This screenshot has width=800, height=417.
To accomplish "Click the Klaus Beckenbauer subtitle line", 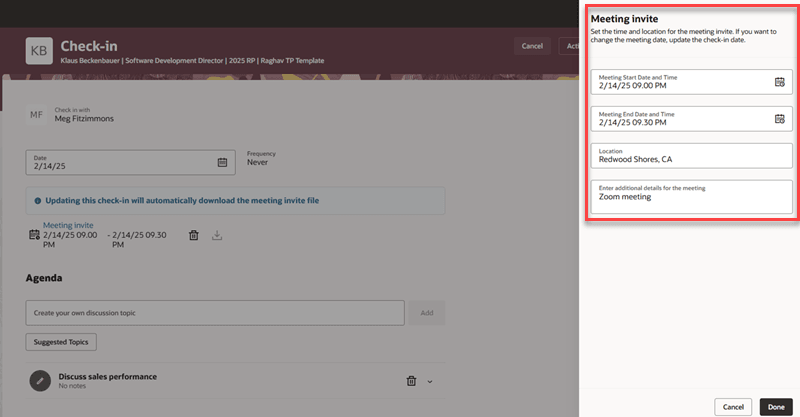I will [x=192, y=60].
